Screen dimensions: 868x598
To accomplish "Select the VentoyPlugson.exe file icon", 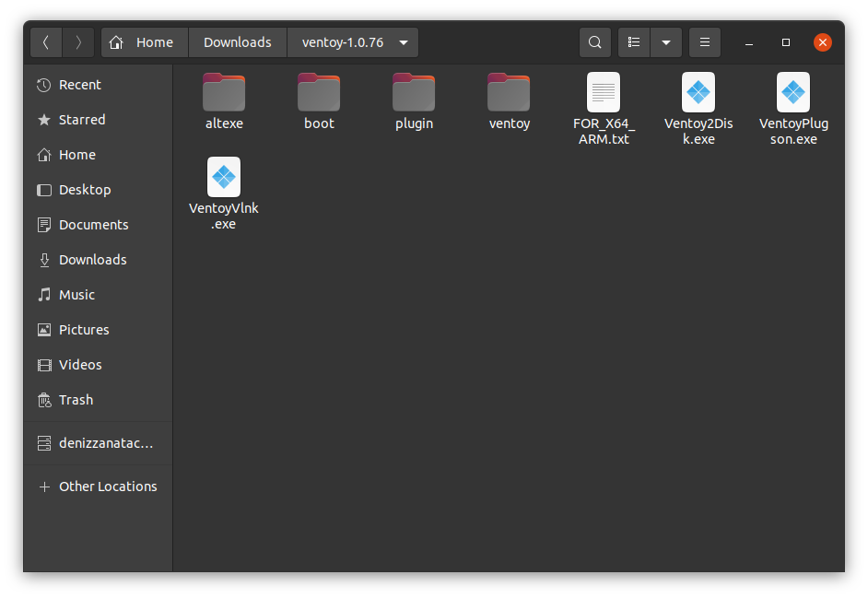I will (x=793, y=92).
